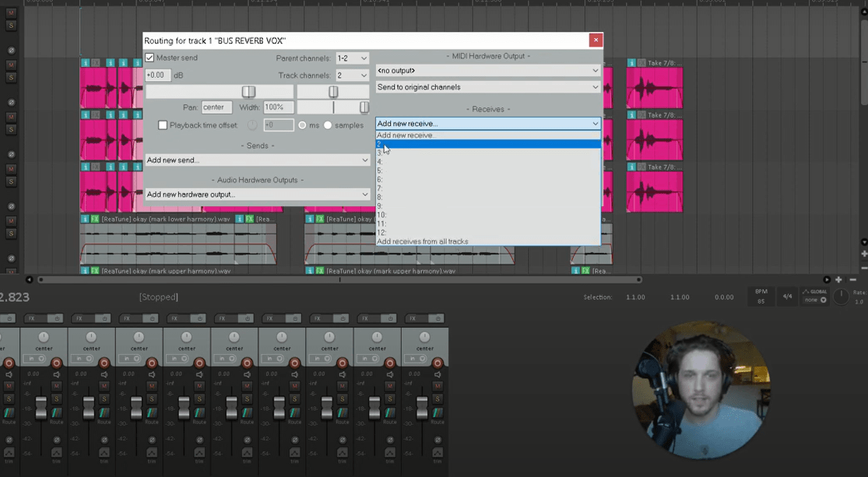Open FX button on rightmost mixer strip
868x477 pixels.
click(413, 319)
